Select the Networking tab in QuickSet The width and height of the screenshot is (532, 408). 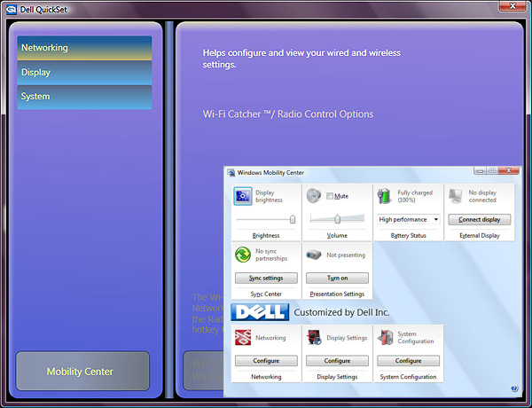(x=84, y=48)
